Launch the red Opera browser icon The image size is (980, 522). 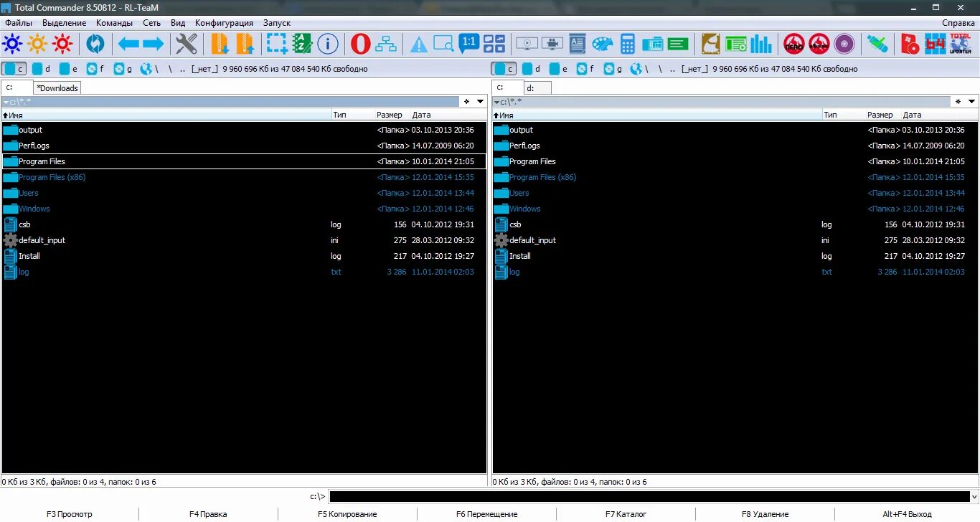tap(361, 44)
